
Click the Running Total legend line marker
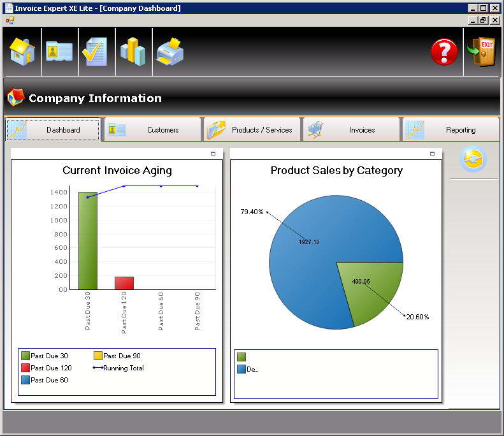98,368
